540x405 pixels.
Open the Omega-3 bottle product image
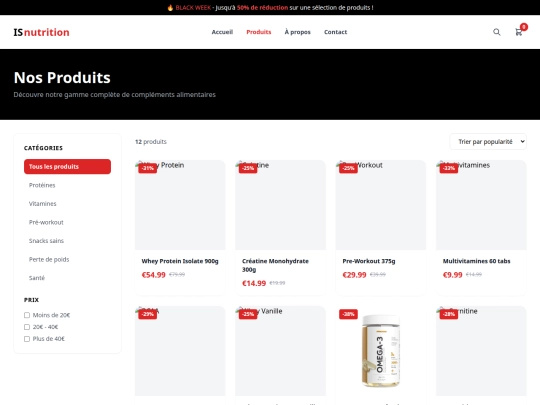point(381,351)
